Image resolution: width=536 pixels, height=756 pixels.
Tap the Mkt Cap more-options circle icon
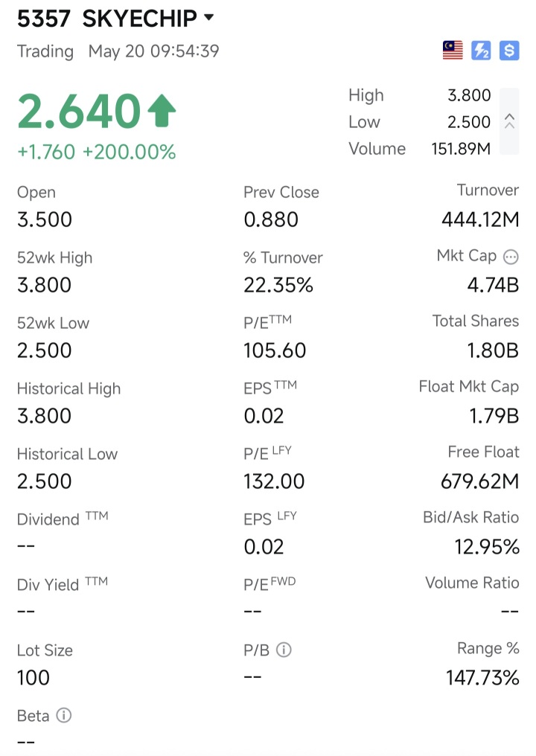511,257
